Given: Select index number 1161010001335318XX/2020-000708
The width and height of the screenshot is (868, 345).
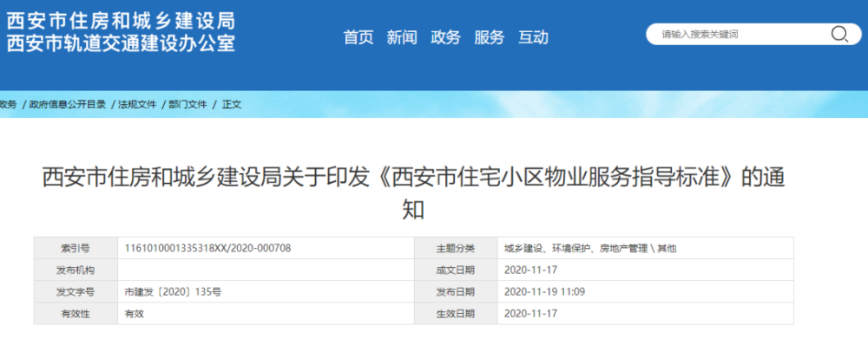Looking at the screenshot, I should click(x=208, y=248).
